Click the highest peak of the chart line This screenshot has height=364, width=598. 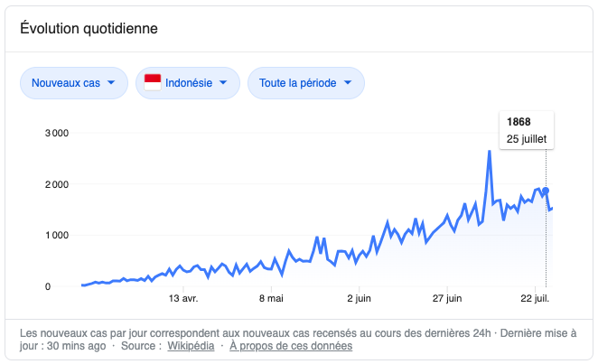point(489,152)
